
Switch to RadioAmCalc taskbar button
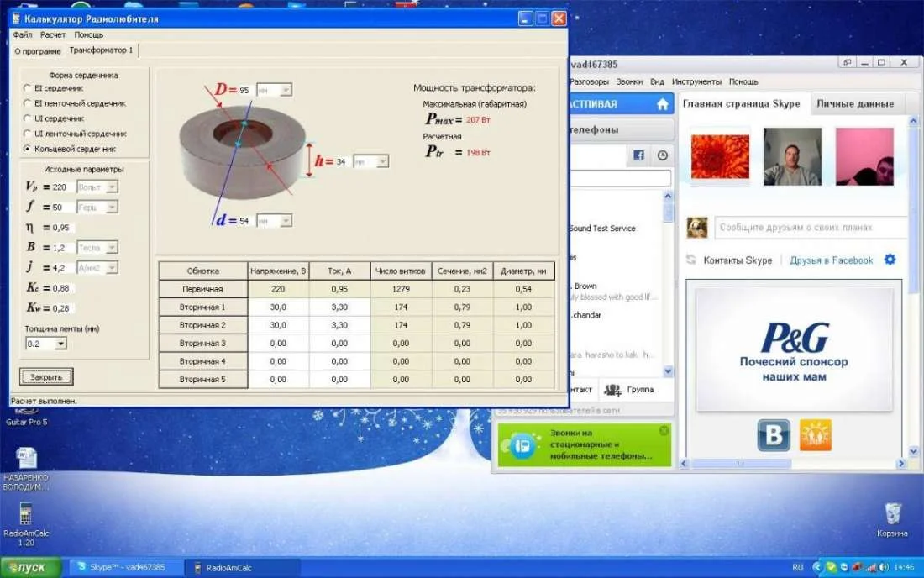(242, 567)
